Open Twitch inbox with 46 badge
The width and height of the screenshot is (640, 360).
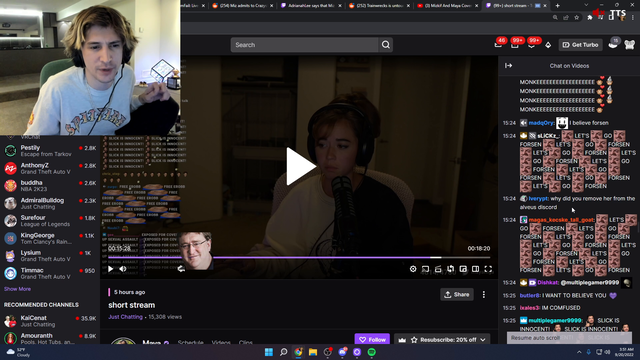pyautogui.click(x=499, y=44)
